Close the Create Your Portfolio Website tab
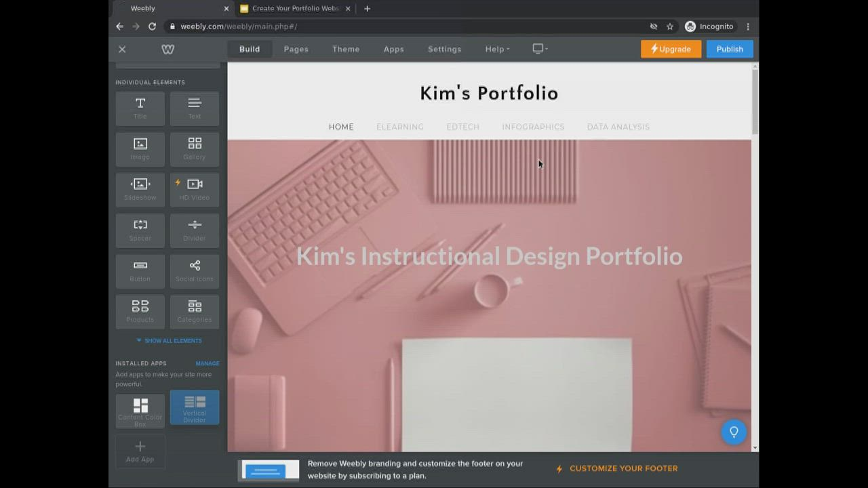The height and width of the screenshot is (488, 868). click(349, 8)
